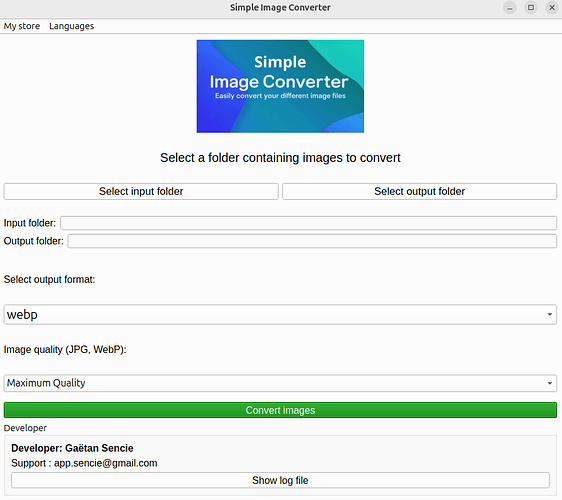The image size is (562, 500).
Task: Click the output format dropdown arrow
Action: tap(549, 314)
